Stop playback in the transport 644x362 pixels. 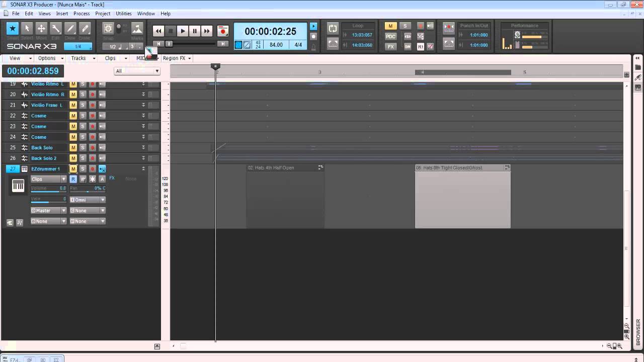(171, 31)
